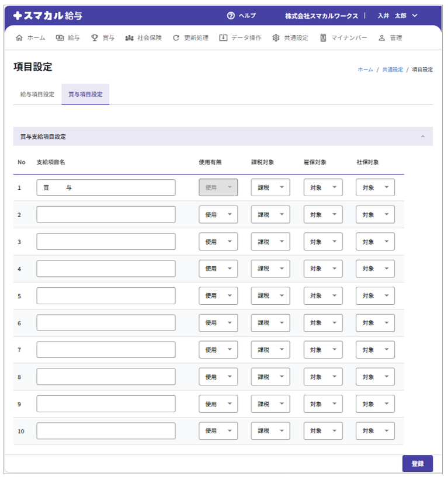Select the 賞与項目設定 tab
Image resolution: width=448 pixels, height=480 pixels.
coord(85,94)
